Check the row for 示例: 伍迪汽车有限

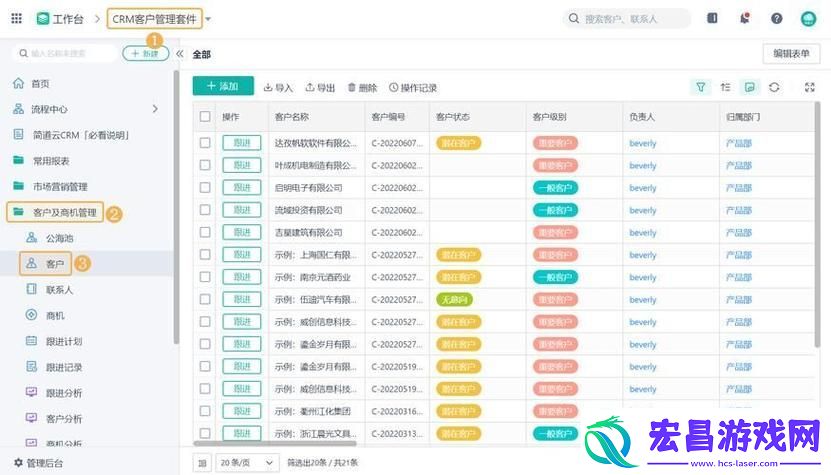pyautogui.click(x=205, y=299)
